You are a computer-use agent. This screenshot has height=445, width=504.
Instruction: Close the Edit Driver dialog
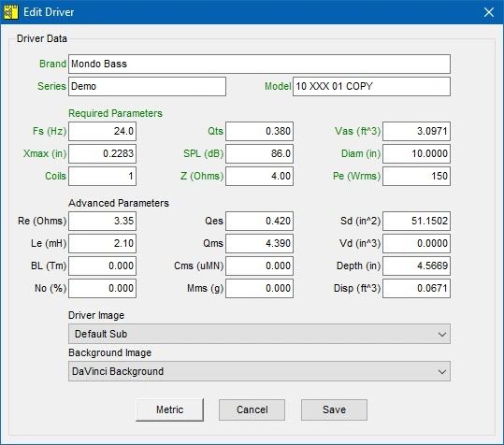click(x=489, y=12)
